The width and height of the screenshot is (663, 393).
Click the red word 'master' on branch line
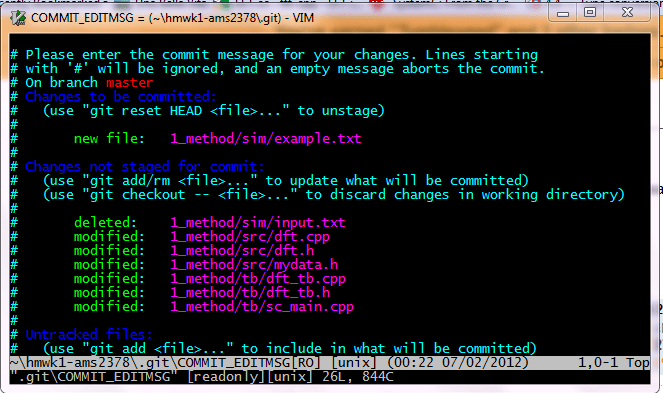tap(129, 82)
